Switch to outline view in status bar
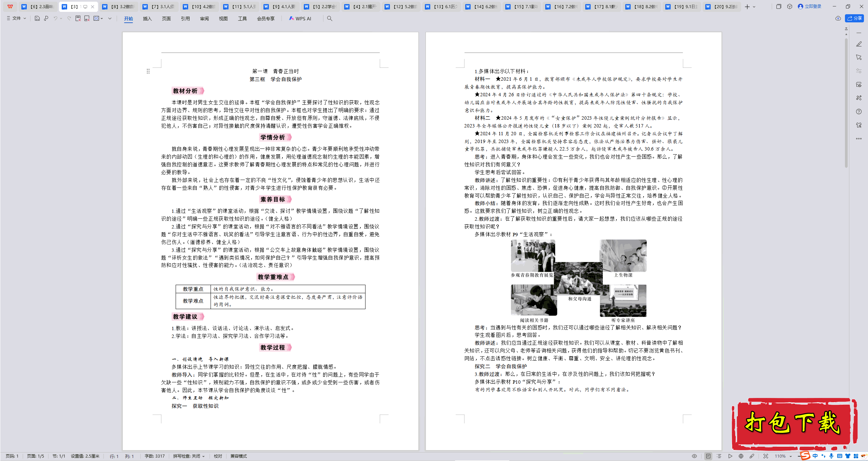 point(719,456)
